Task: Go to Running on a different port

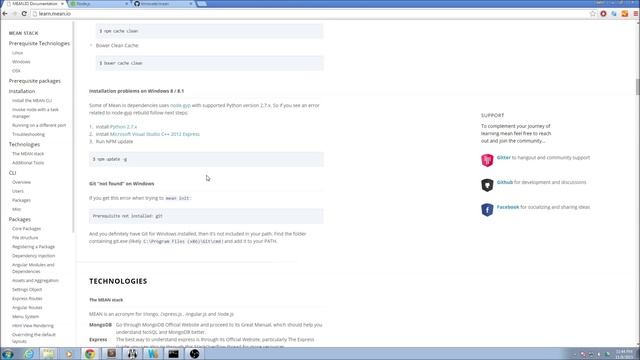Action: (39, 126)
